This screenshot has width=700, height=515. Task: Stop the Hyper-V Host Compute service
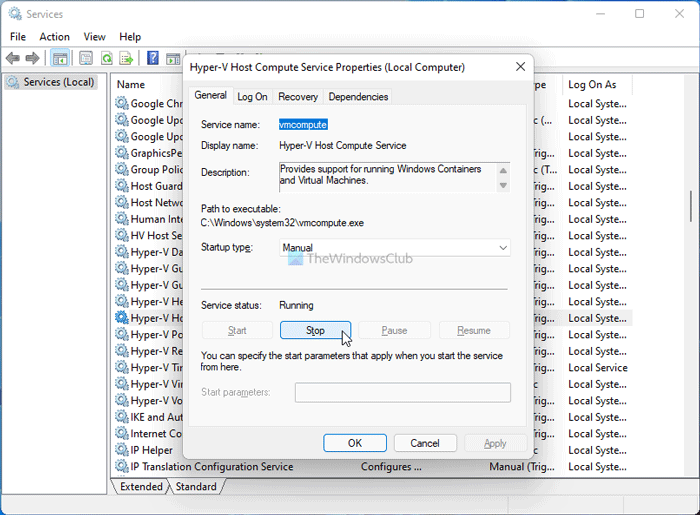(x=315, y=330)
